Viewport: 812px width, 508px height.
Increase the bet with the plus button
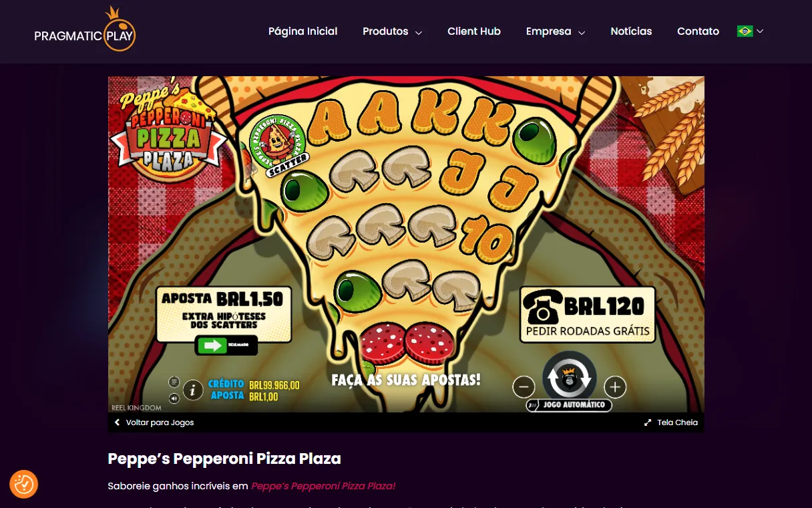[x=615, y=386]
